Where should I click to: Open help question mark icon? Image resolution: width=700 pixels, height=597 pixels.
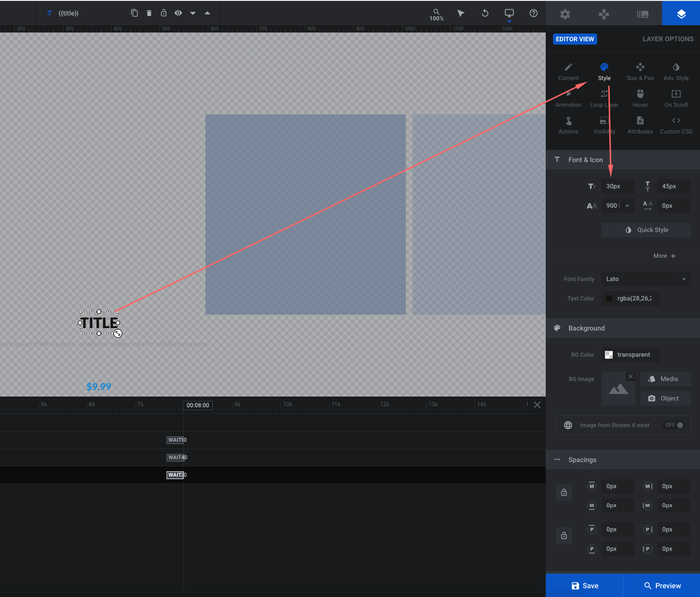534,13
